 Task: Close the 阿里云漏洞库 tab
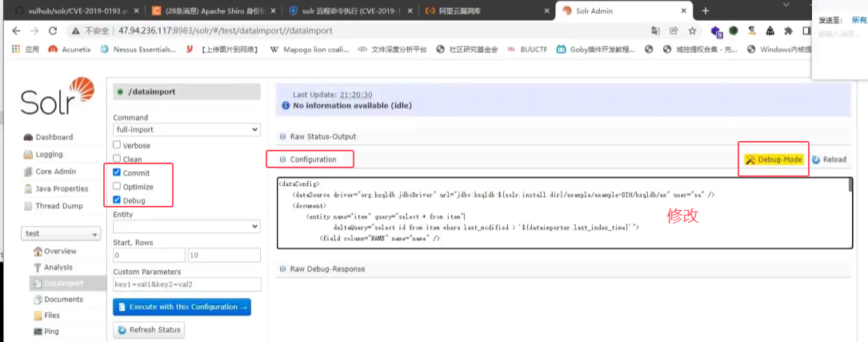point(547,11)
